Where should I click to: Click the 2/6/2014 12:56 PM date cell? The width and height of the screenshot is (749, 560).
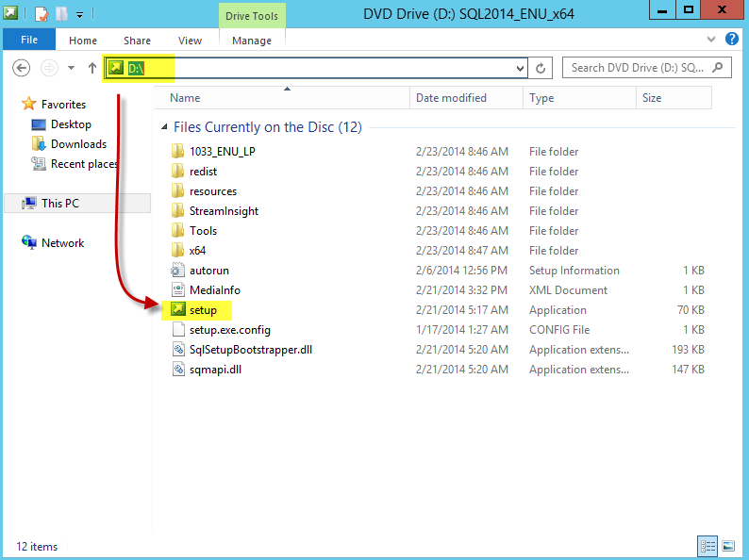461,271
